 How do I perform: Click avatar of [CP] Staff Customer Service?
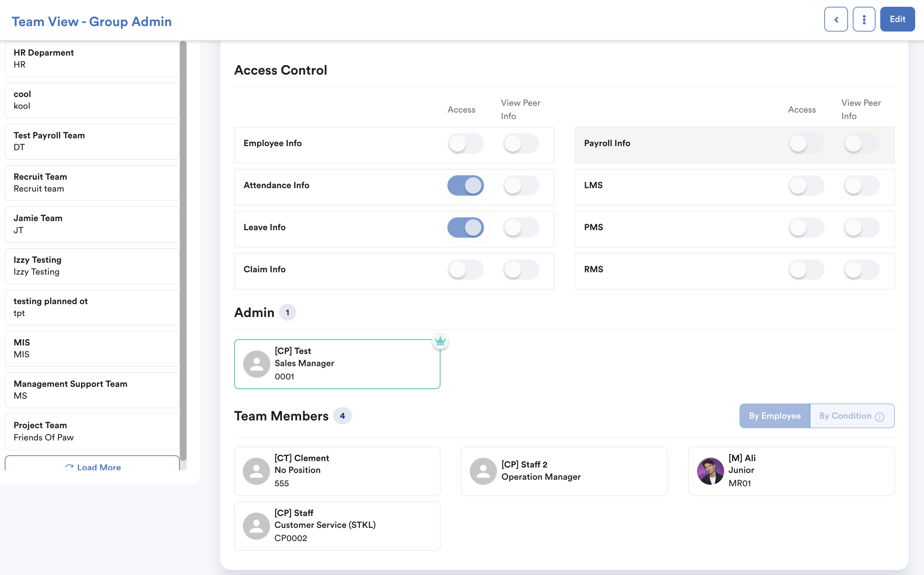256,526
